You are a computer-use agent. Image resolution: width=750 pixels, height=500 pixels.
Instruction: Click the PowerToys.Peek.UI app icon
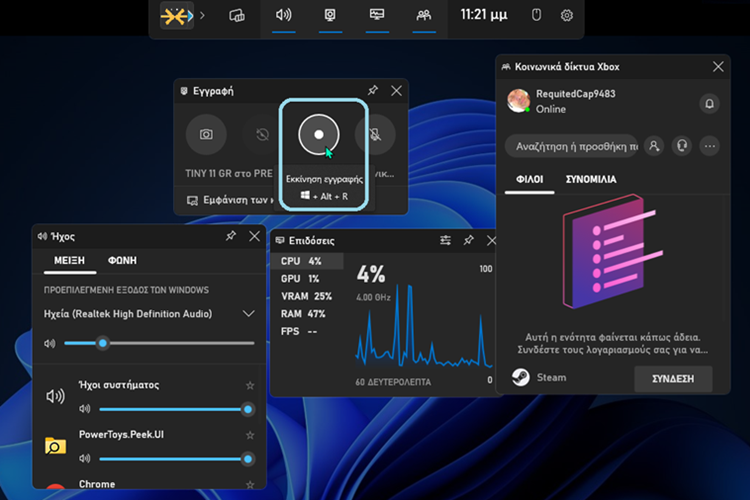point(55,446)
